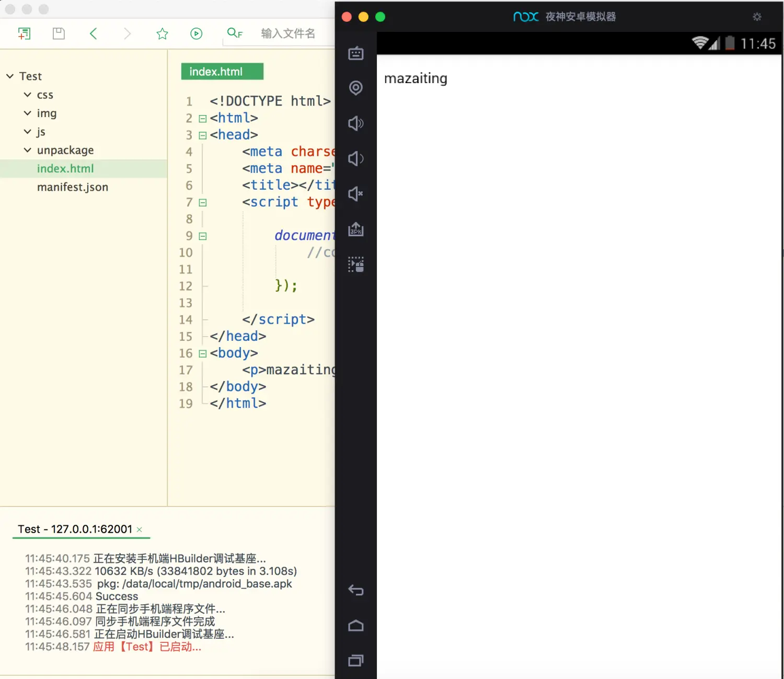The width and height of the screenshot is (784, 679).
Task: Click the Nox volume down icon
Action: [x=356, y=158]
